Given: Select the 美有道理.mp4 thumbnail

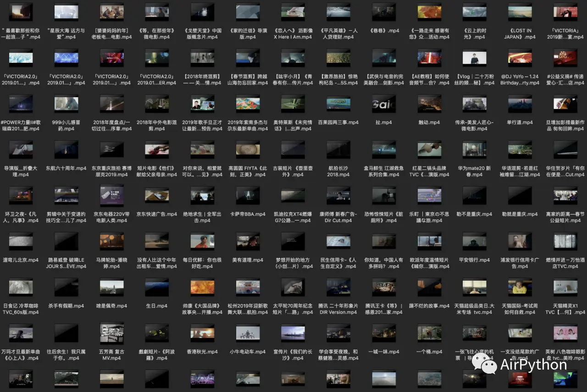Looking at the screenshot, I should coord(248,241).
